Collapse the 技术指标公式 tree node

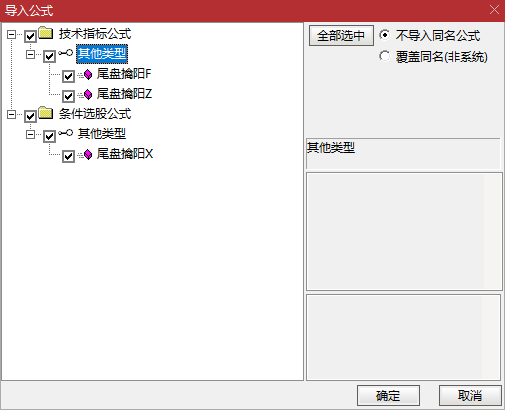tap(11, 34)
